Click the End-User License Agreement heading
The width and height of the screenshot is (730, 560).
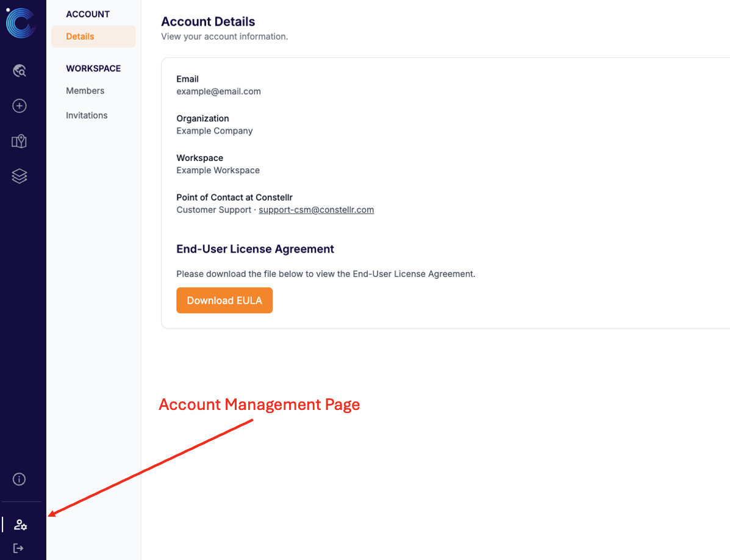[255, 249]
